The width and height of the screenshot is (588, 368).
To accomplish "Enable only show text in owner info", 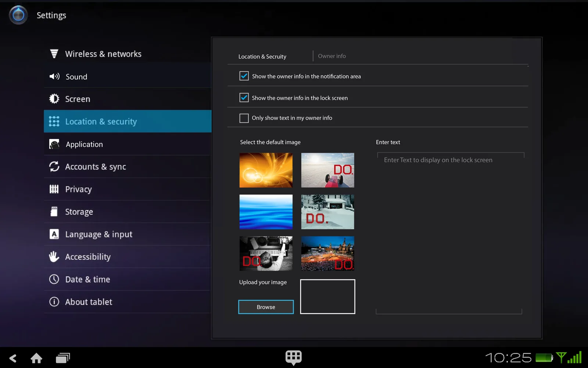I will (x=244, y=118).
